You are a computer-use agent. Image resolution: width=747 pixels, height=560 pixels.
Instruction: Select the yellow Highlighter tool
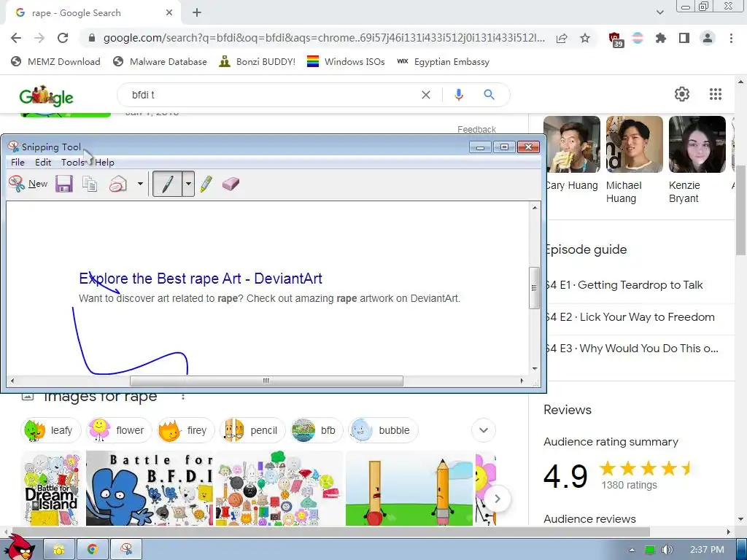[206, 184]
